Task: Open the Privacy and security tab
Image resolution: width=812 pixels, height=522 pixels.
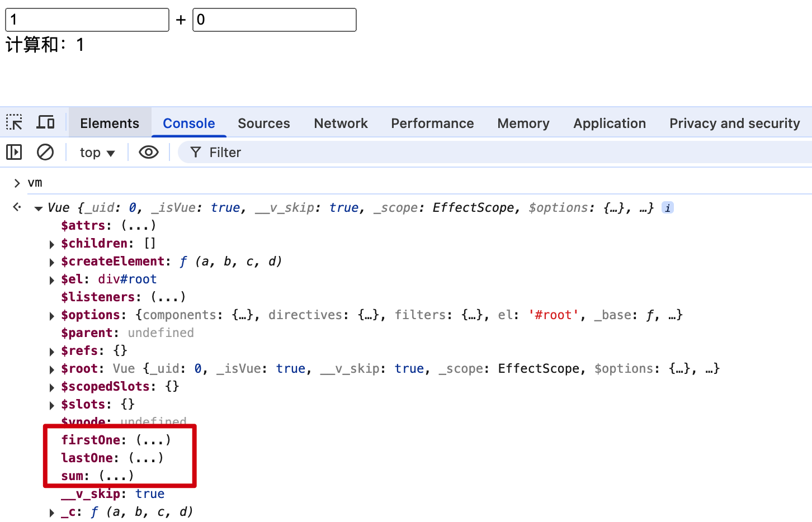Action: (735, 123)
